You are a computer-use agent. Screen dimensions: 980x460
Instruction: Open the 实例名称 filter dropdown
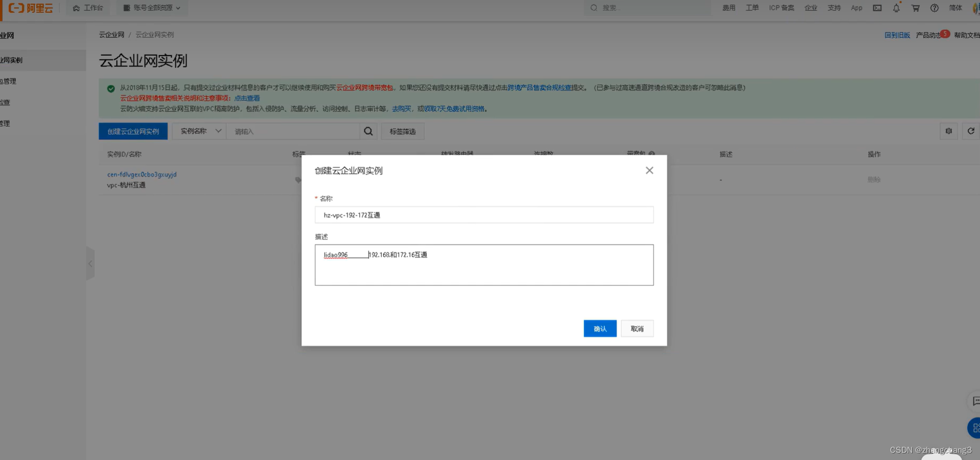[x=198, y=131]
